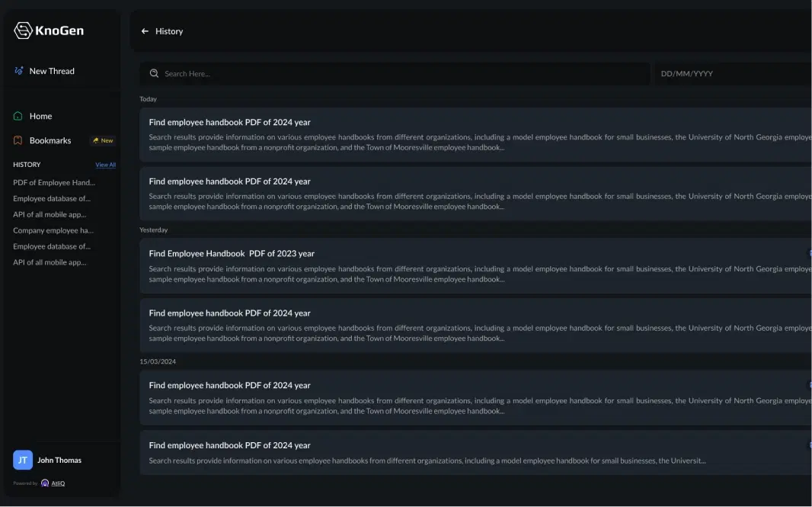Open first Today result about 2024 handbook
Screen dimensions: 812x507
pyautogui.click(x=229, y=122)
